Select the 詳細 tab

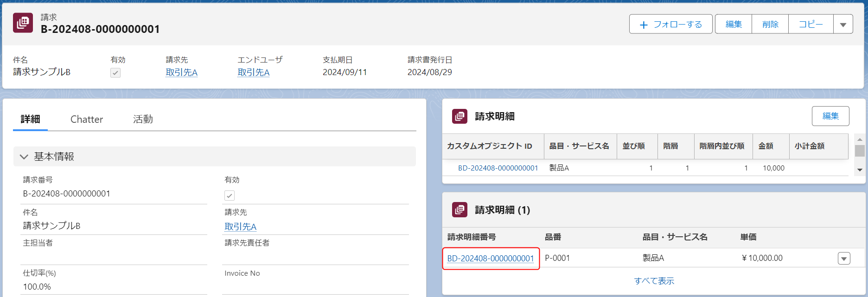(31, 119)
